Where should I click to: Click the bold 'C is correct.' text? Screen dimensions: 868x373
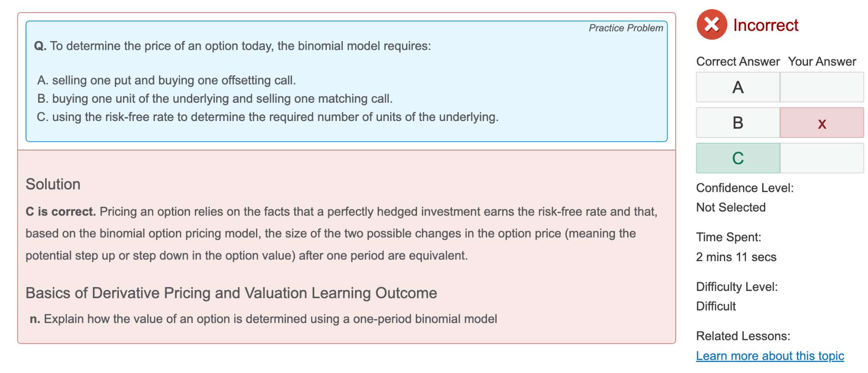pyautogui.click(x=60, y=212)
